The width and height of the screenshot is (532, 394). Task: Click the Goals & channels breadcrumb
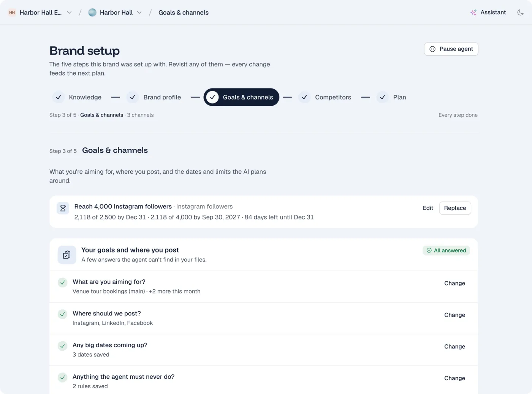184,13
